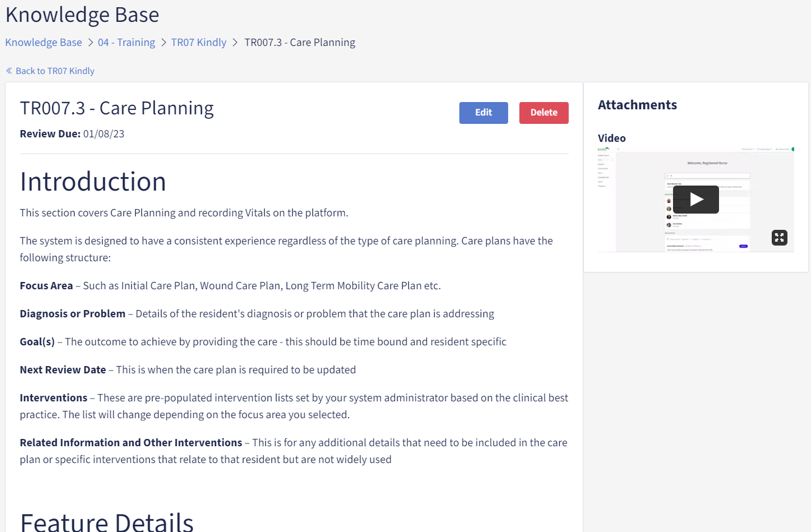Click the Feature Details heading

[x=107, y=521]
